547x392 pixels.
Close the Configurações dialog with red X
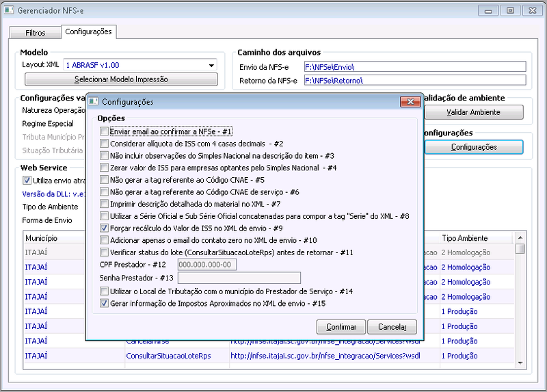click(410, 101)
